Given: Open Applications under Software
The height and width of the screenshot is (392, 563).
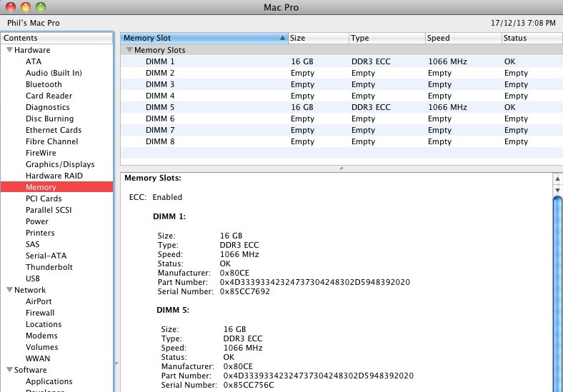Looking at the screenshot, I should click(49, 381).
